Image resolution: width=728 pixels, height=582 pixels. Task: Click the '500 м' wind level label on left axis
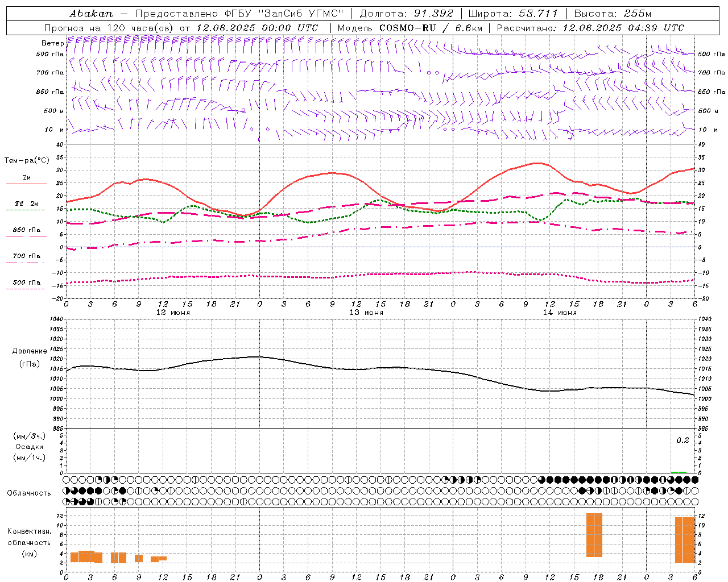[x=54, y=111]
